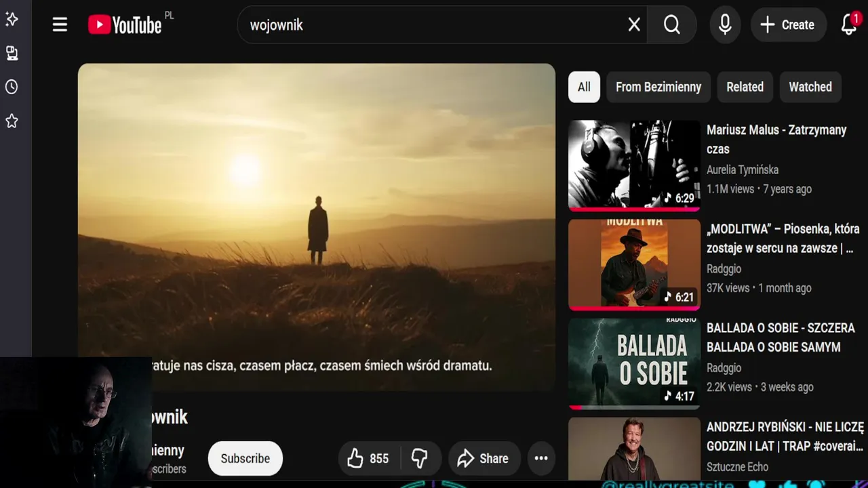Select the Watched chip
The width and height of the screenshot is (868, 488).
[810, 87]
